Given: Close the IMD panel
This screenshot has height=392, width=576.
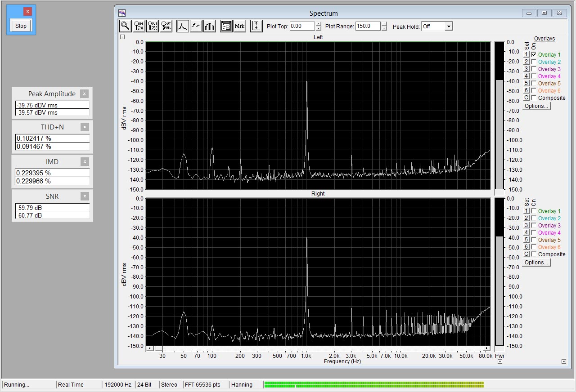Looking at the screenshot, I should coord(84,161).
